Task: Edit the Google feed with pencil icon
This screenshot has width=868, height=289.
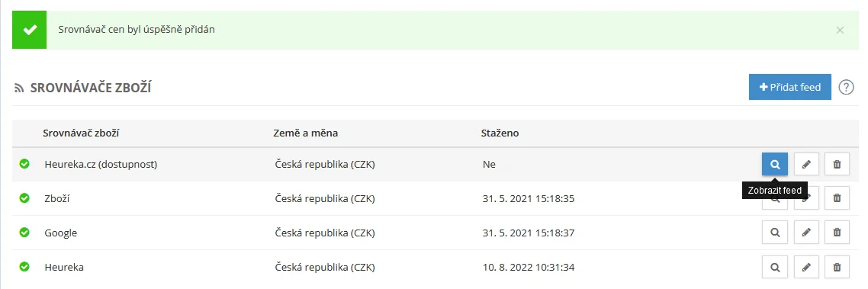Action: [x=806, y=233]
